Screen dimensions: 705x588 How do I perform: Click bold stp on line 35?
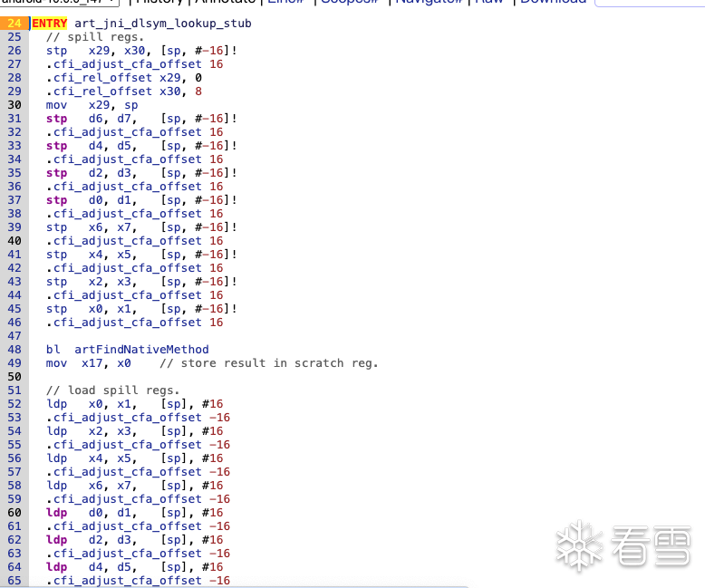pos(57,173)
